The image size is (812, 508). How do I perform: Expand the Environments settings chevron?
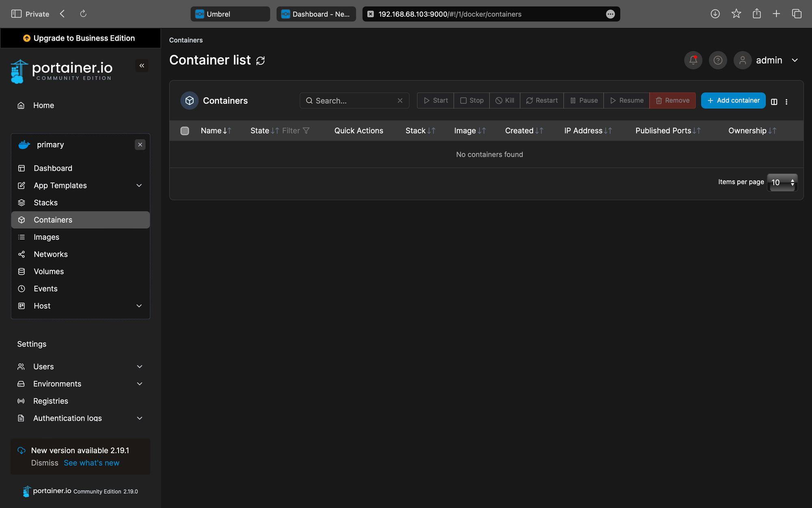pos(140,384)
